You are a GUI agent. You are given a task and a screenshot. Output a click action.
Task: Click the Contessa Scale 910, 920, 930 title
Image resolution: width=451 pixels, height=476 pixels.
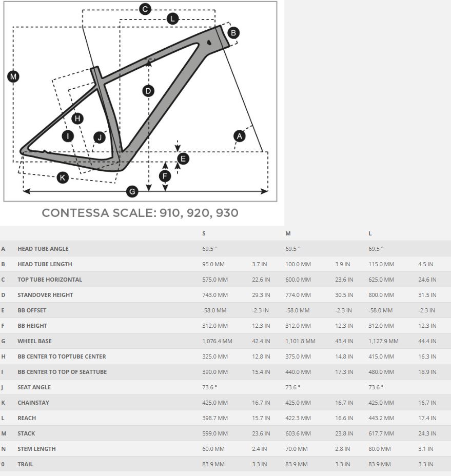[x=140, y=213]
